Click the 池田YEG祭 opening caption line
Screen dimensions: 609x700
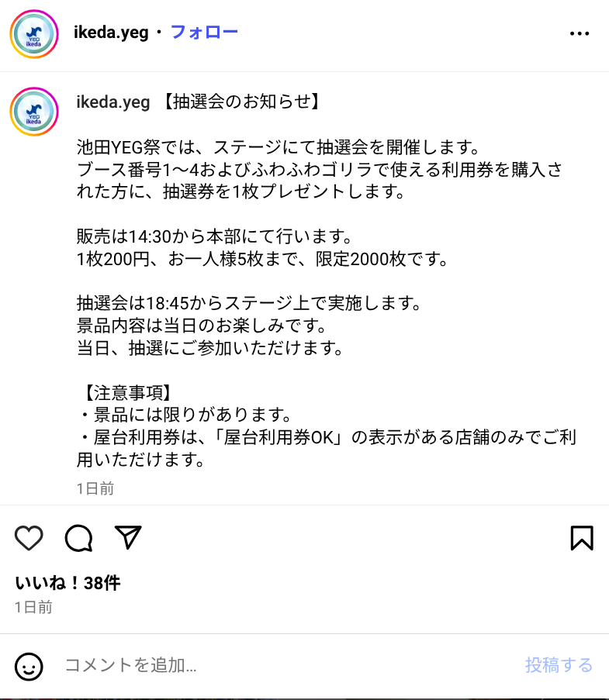[278, 147]
